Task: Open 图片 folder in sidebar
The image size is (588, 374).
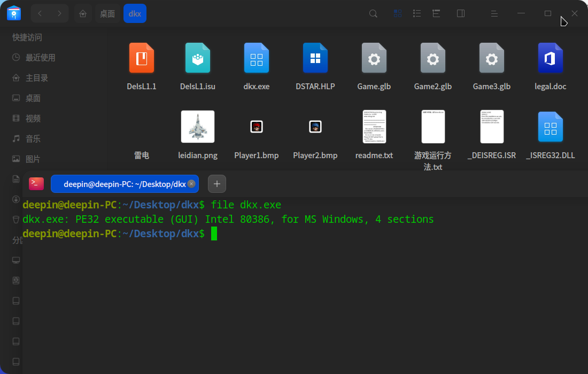Action: pos(32,159)
